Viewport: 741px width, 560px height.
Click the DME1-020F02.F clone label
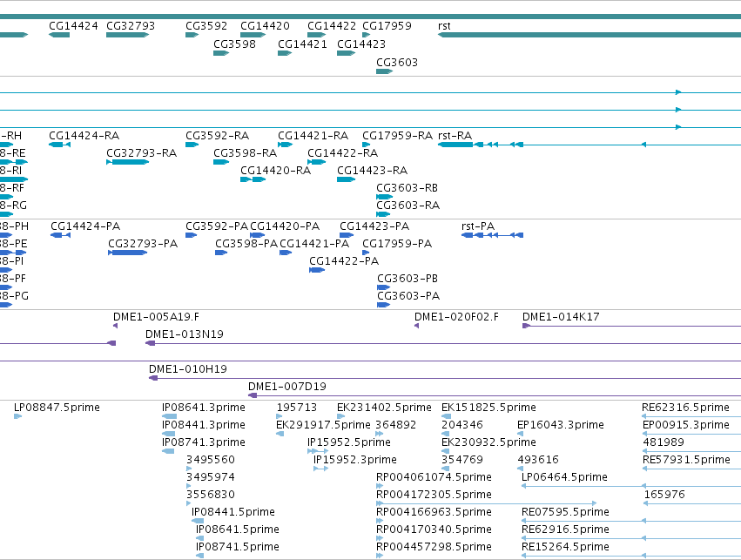click(456, 317)
